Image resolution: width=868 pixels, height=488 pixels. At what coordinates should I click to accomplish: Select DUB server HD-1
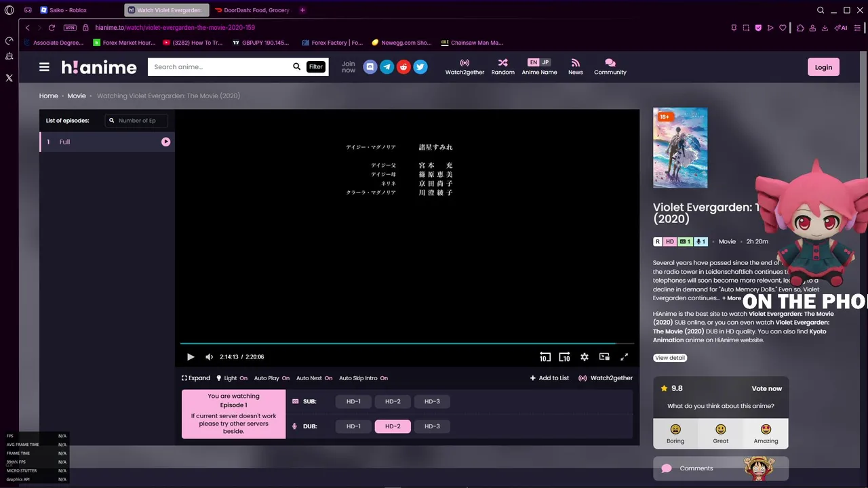pyautogui.click(x=353, y=426)
